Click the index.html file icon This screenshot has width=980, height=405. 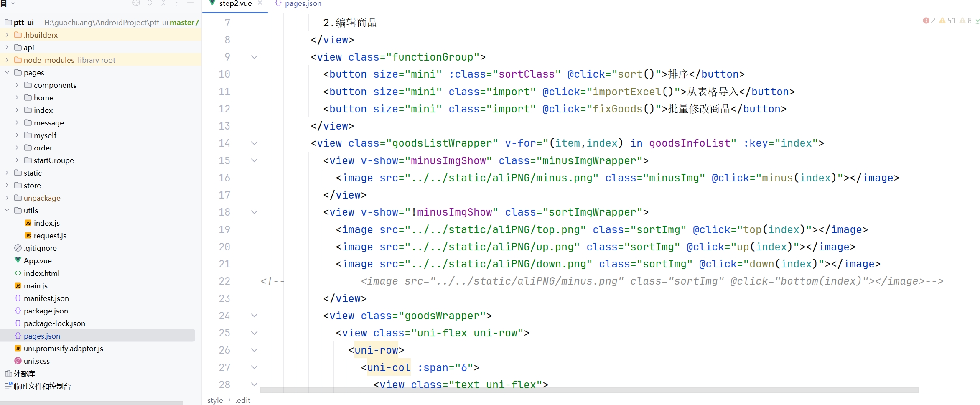18,273
